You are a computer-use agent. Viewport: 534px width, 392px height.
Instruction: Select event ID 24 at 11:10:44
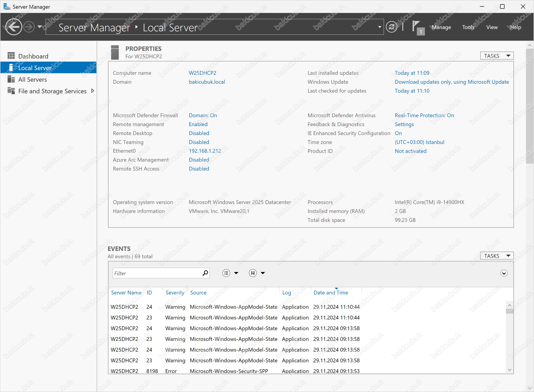pyautogui.click(x=307, y=307)
